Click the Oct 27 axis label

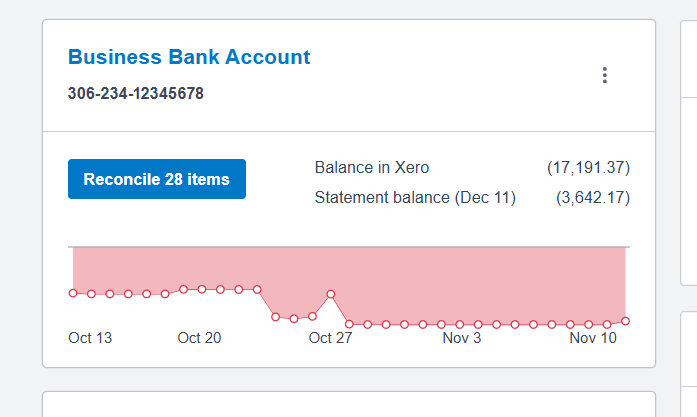pos(330,338)
